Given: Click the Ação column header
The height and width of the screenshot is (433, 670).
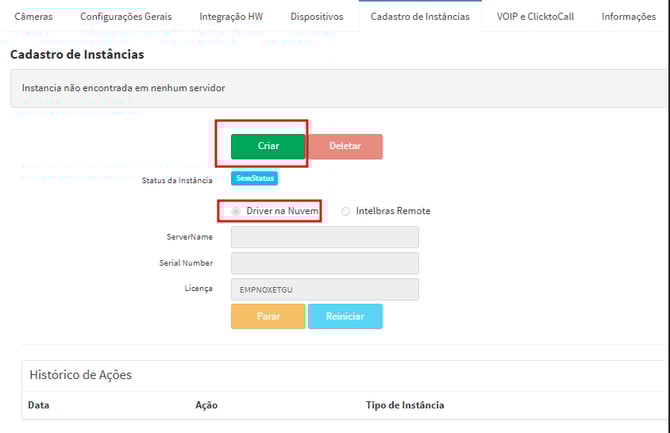Looking at the screenshot, I should tap(206, 405).
